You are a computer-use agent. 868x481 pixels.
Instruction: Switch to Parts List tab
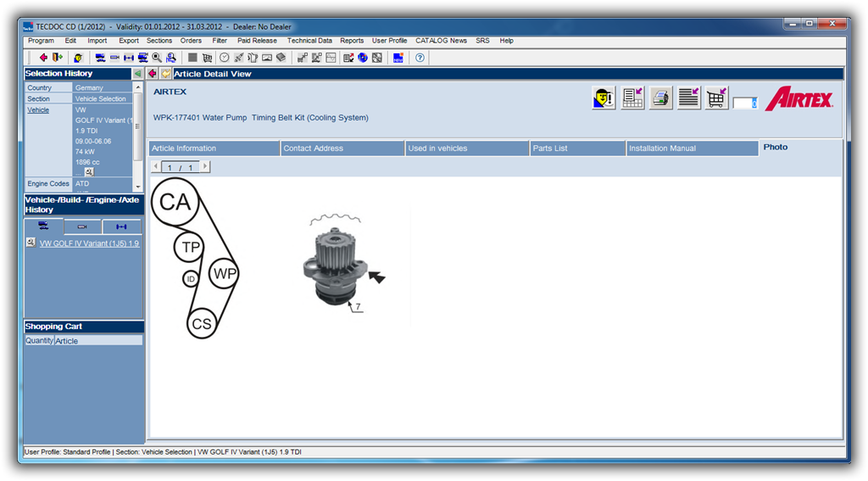click(577, 148)
